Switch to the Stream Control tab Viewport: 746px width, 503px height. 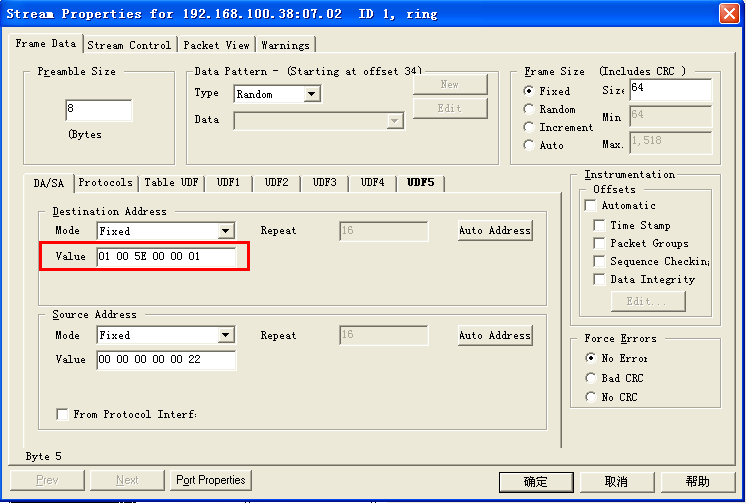click(x=129, y=45)
